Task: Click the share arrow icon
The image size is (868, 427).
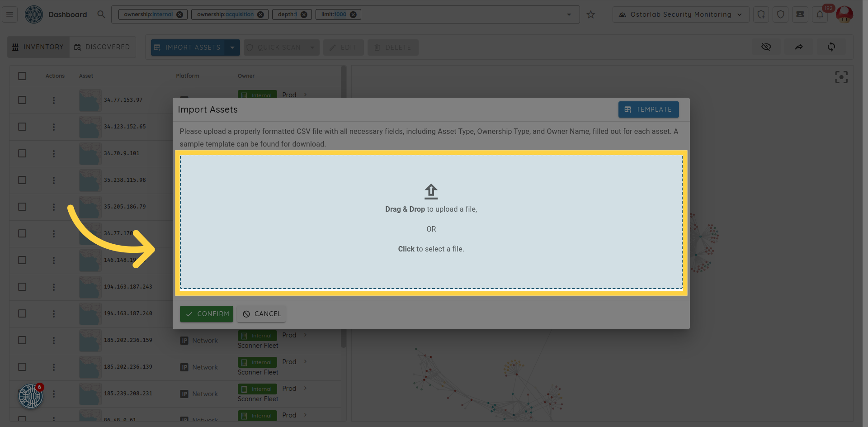Action: coord(799,47)
